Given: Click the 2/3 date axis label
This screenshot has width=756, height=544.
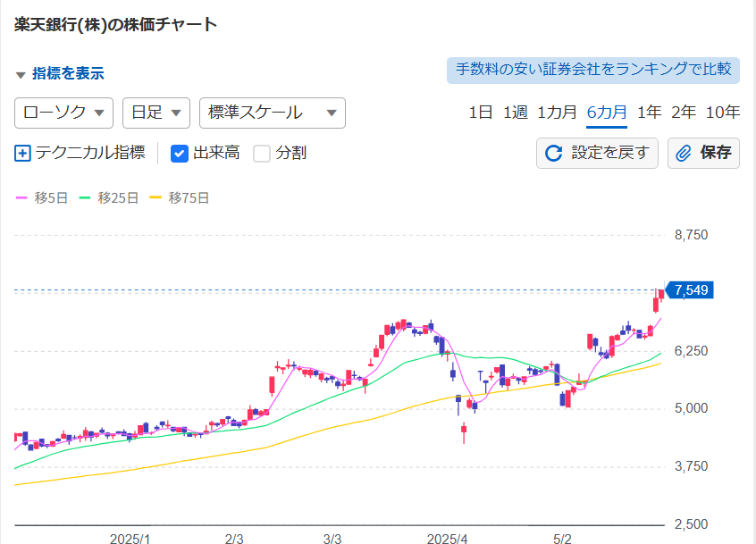Looking at the screenshot, I should pyautogui.click(x=234, y=539).
